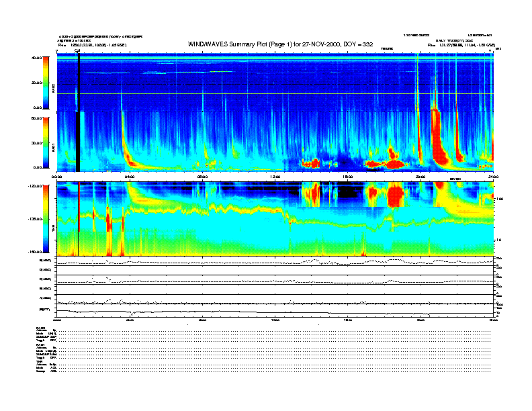Viewport: 532px width, 411px height.
Task: Click the 10 label on TNR right axis
Action: [500, 240]
